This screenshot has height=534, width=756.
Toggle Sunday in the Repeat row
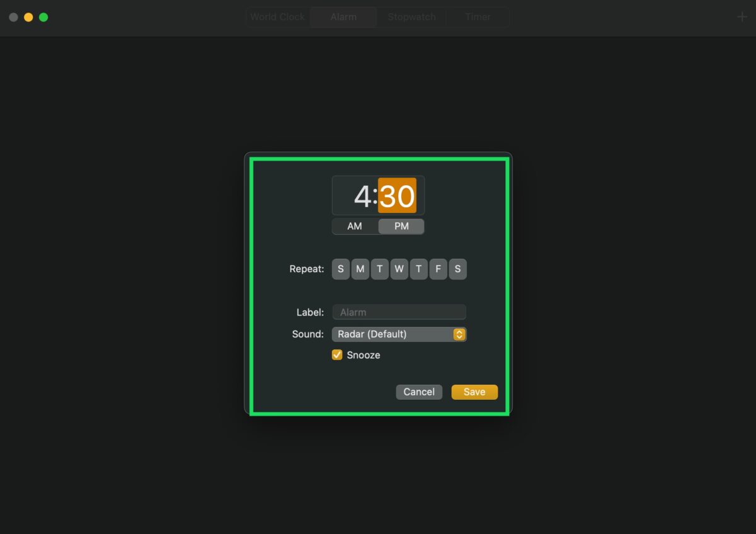[x=341, y=269]
